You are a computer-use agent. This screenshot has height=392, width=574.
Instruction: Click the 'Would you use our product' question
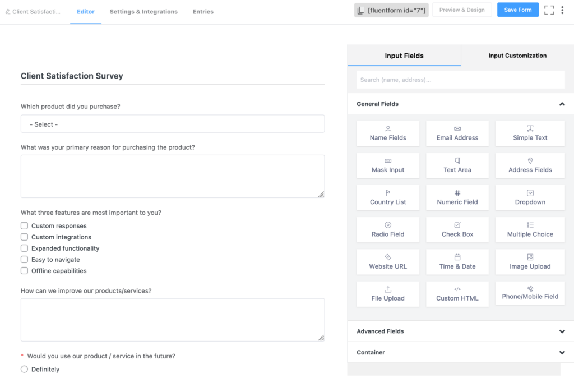(x=101, y=356)
